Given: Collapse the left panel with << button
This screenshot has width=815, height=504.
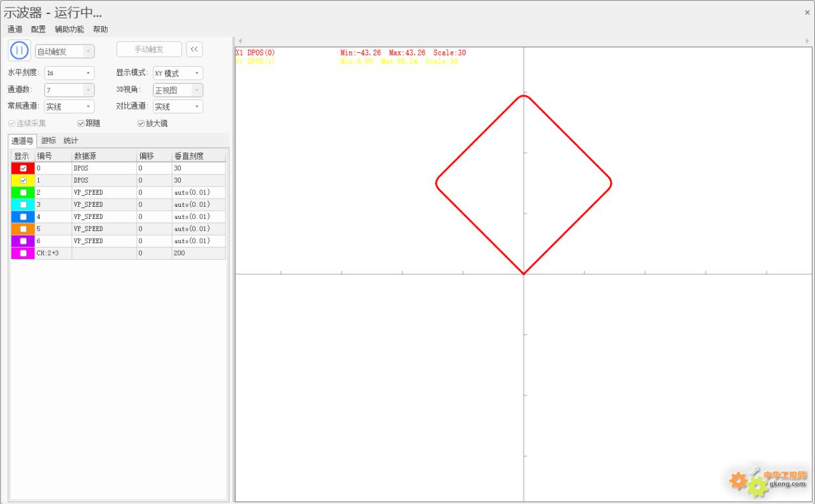Looking at the screenshot, I should click(x=194, y=50).
